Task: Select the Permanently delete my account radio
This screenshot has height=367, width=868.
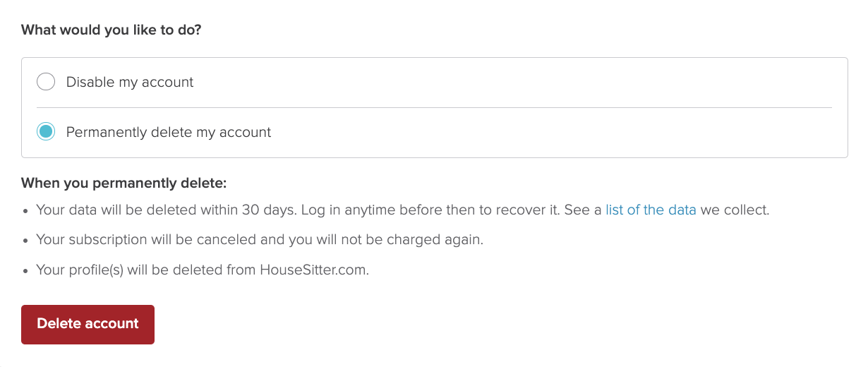Action: click(46, 131)
